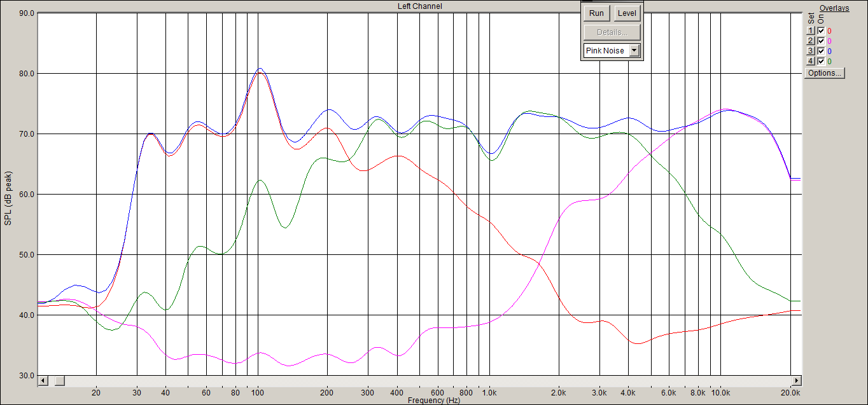Click the 90.0 SPL axis value

[x=27, y=13]
